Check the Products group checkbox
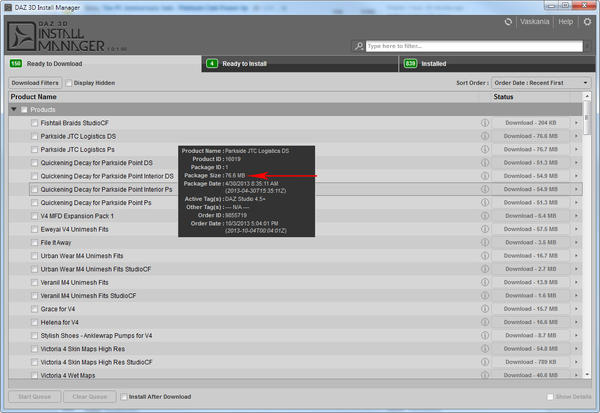Viewport: 600px width, 413px height. tap(24, 110)
